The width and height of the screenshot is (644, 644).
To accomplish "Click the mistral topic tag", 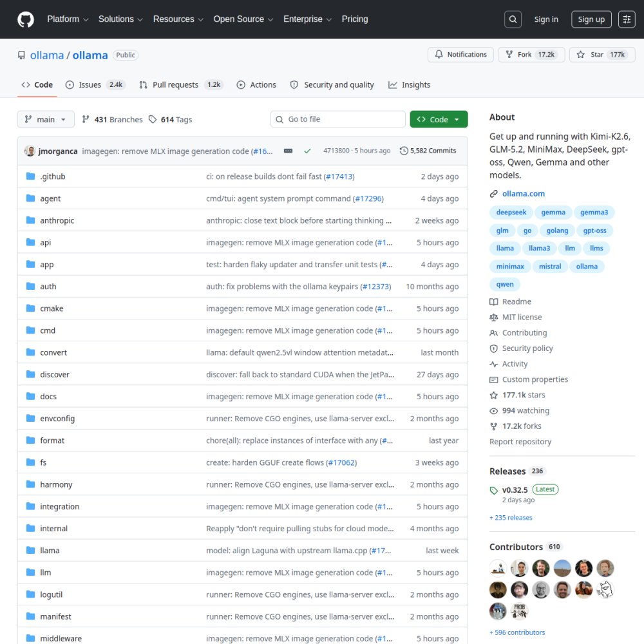I will (549, 267).
